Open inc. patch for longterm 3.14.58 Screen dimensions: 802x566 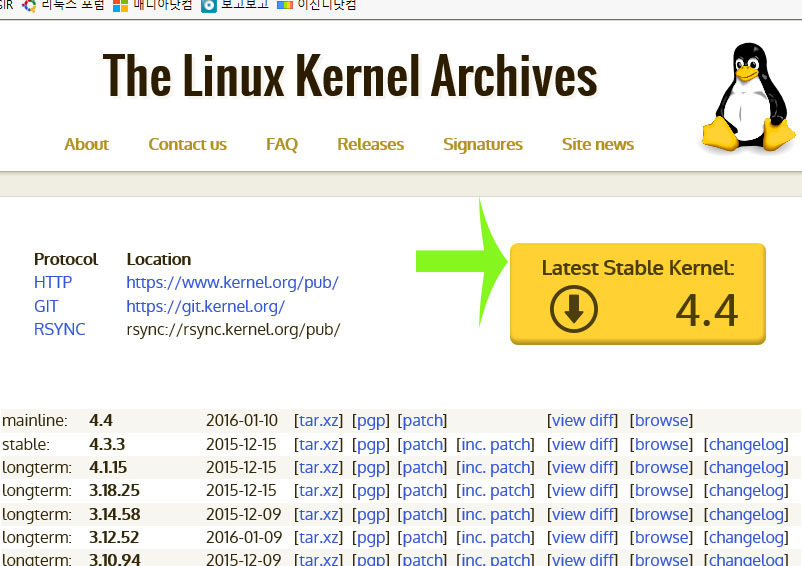(496, 514)
